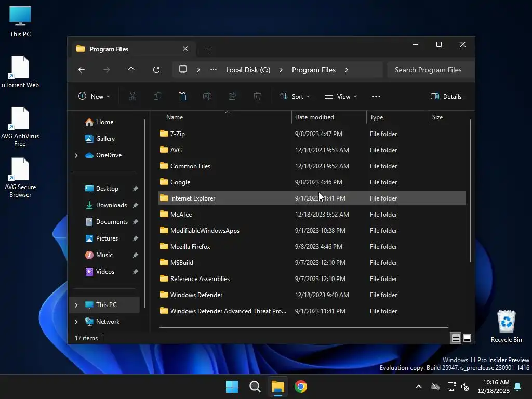Screen dimensions: 532x399
Task: Expand the OneDrive tree node
Action: point(76,155)
